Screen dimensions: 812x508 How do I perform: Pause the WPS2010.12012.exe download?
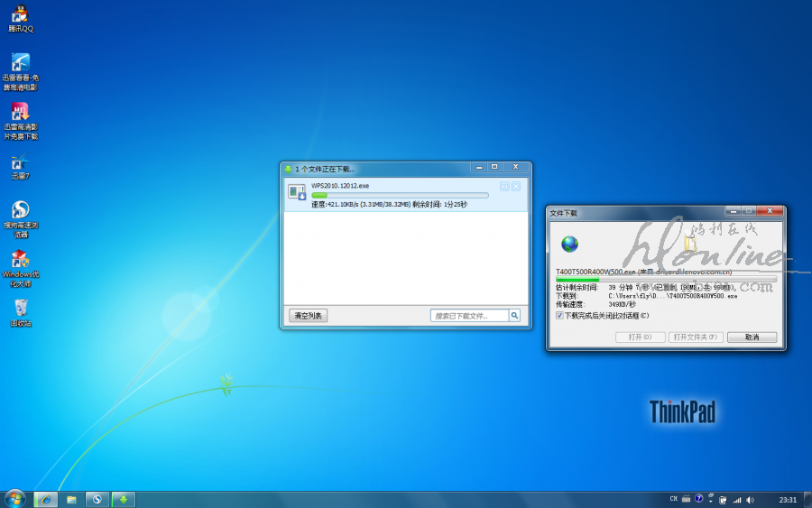504,187
